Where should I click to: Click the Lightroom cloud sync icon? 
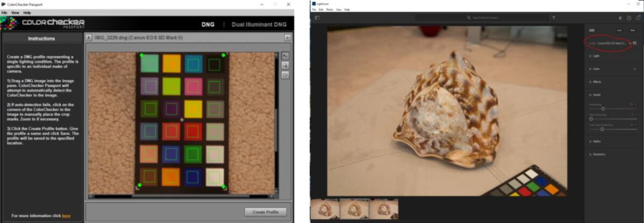pos(638,18)
